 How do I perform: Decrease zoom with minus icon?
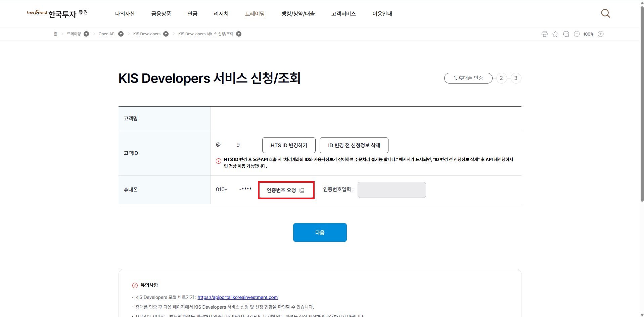click(x=577, y=34)
